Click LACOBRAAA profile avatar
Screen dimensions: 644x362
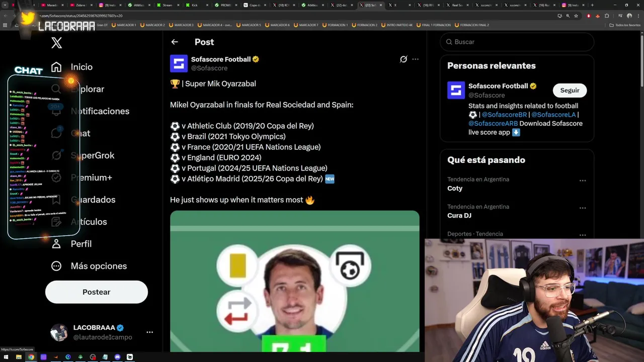pos(59,332)
